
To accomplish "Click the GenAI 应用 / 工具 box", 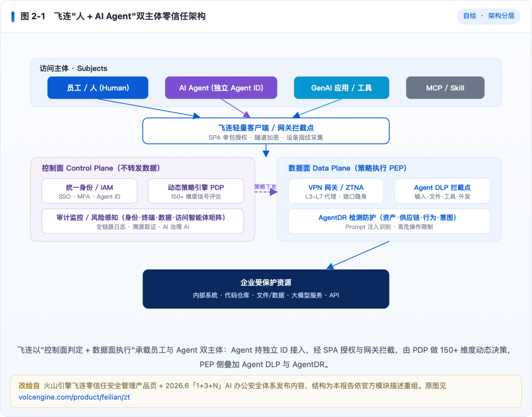I will coord(341,88).
